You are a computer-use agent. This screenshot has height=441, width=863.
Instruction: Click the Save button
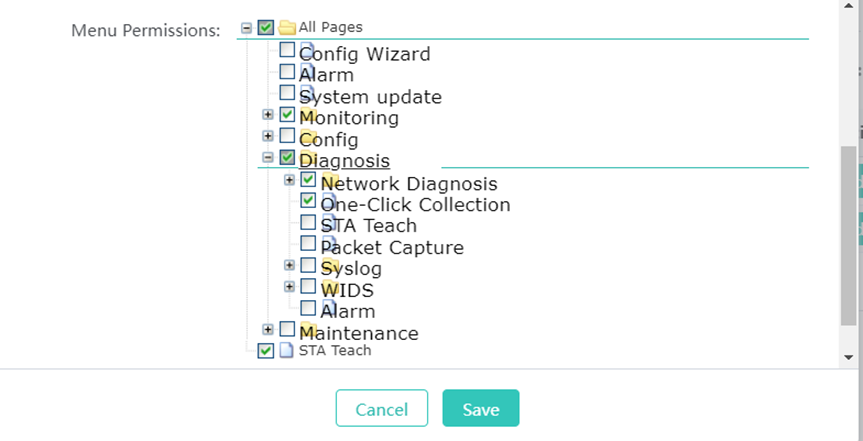[480, 409]
